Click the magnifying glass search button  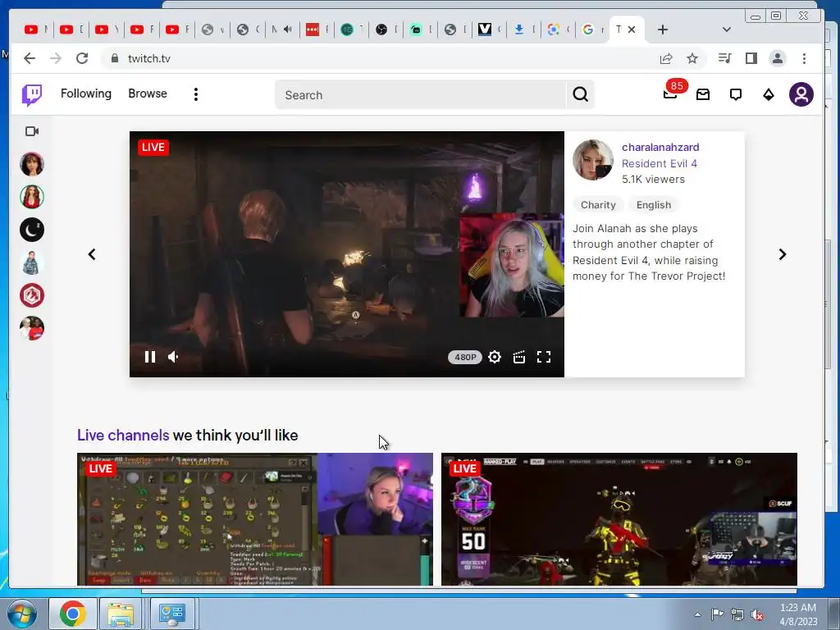click(x=580, y=95)
